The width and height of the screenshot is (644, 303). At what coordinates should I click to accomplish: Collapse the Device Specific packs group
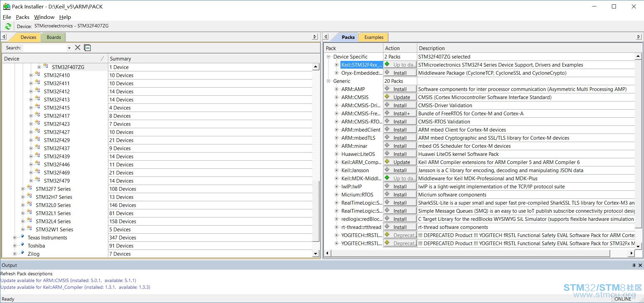(x=328, y=56)
